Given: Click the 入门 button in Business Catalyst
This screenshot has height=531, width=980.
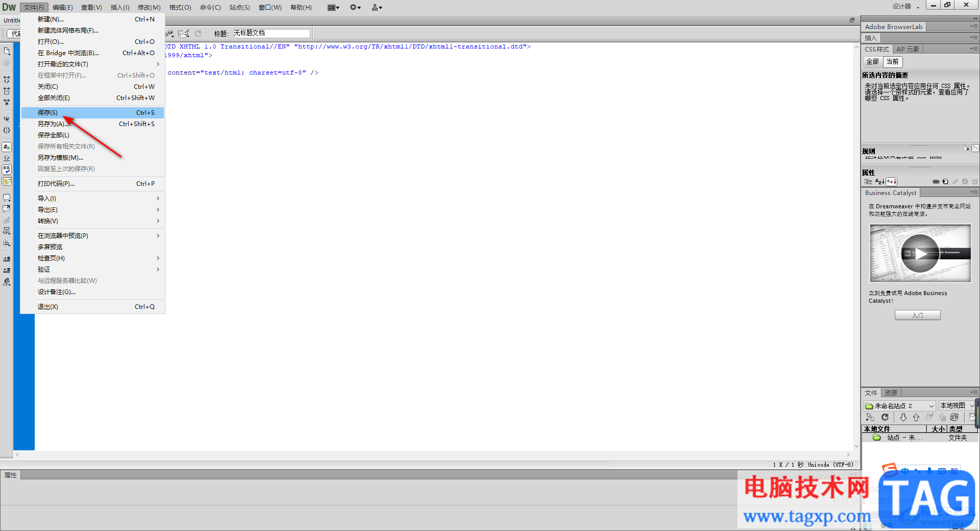Looking at the screenshot, I should 917,316.
